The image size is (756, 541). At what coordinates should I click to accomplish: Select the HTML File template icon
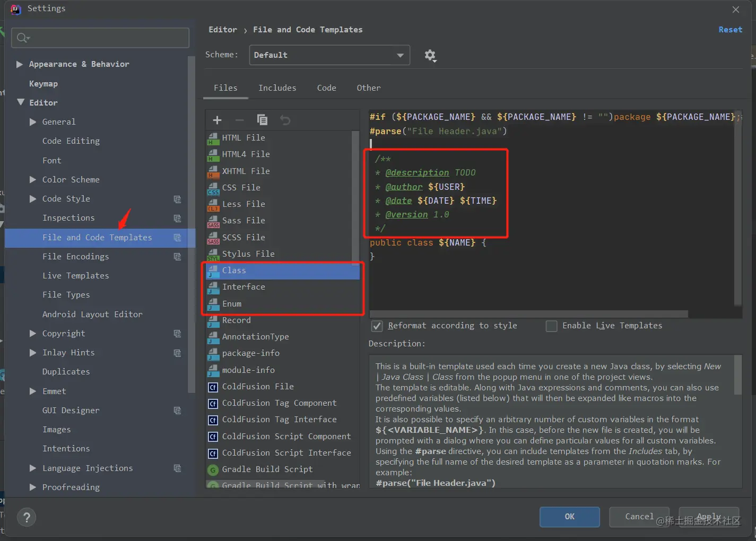pyautogui.click(x=213, y=138)
